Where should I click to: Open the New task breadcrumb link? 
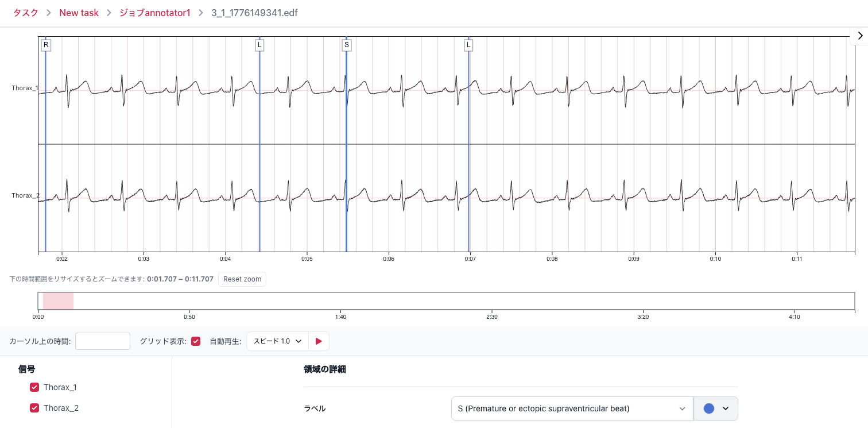point(79,13)
